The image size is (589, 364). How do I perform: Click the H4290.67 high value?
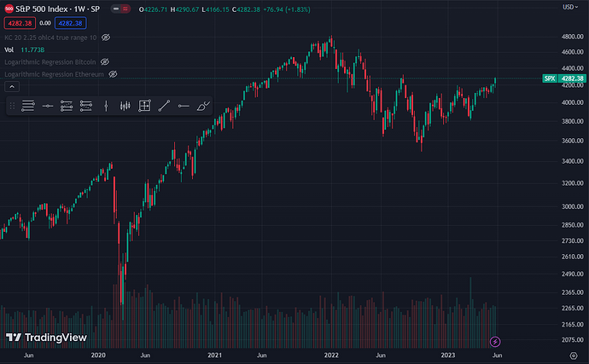[184, 9]
